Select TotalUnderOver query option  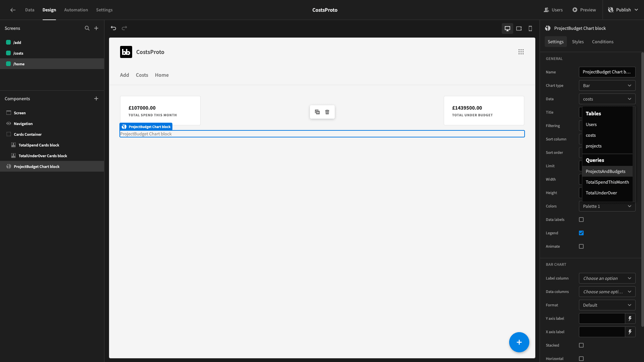click(607, 193)
